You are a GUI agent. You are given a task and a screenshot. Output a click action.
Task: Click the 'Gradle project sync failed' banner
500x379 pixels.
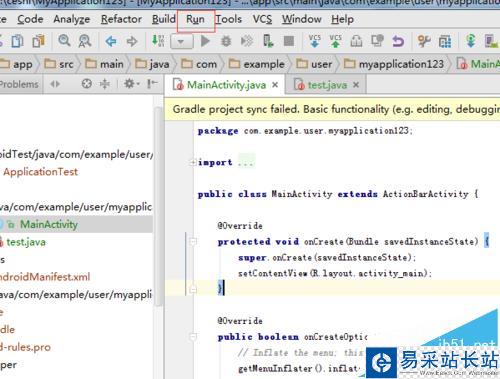332,109
